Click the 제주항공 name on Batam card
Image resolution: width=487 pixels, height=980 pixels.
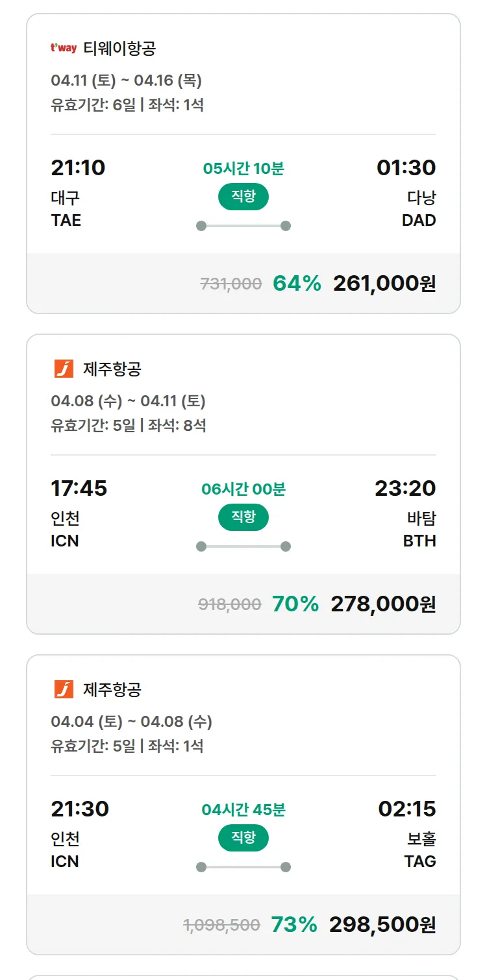(112, 369)
